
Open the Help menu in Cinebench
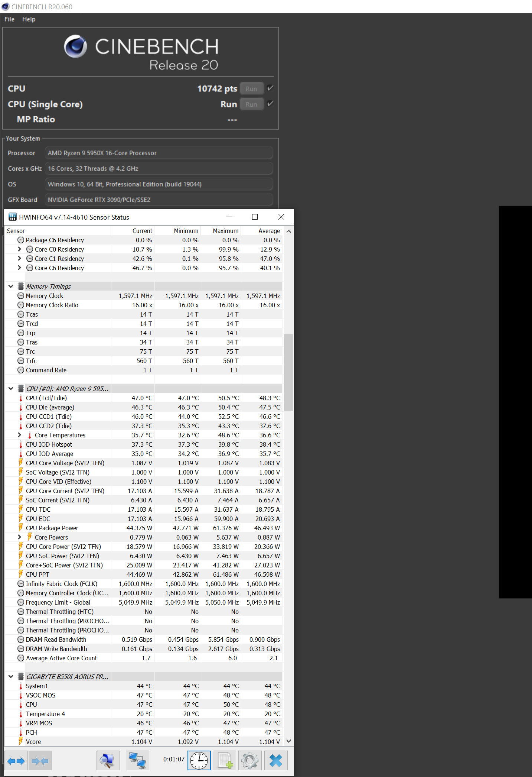pyautogui.click(x=29, y=19)
